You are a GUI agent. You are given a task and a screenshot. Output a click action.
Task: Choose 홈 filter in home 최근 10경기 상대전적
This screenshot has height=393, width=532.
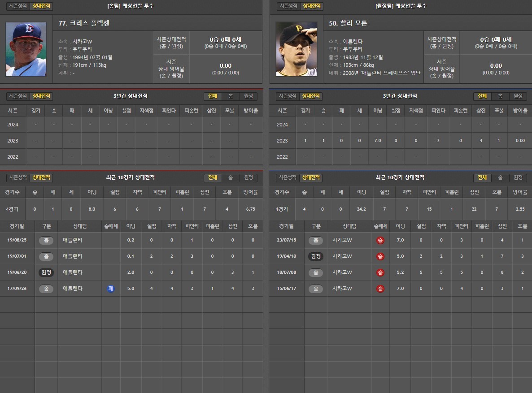[x=231, y=177]
